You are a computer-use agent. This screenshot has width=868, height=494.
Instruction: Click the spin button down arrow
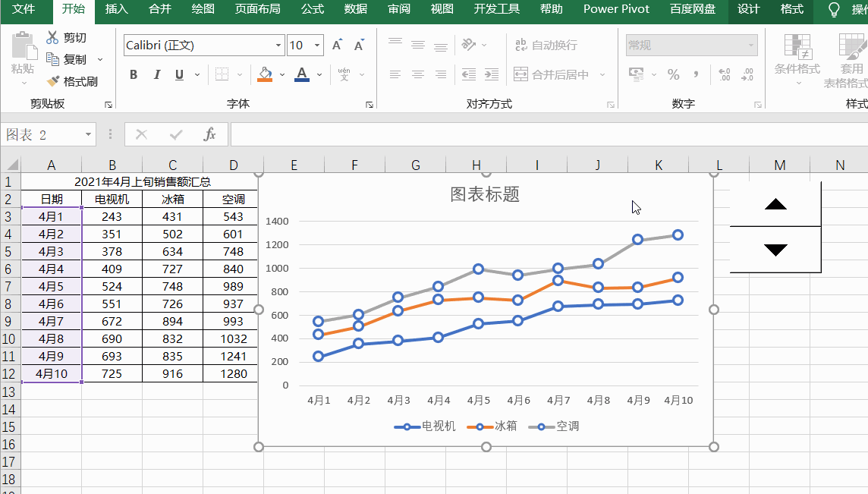775,250
